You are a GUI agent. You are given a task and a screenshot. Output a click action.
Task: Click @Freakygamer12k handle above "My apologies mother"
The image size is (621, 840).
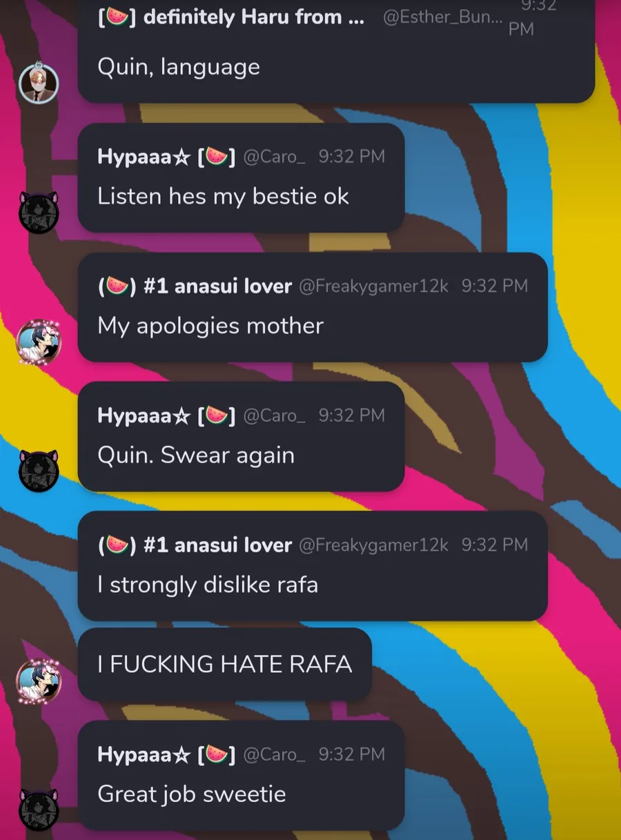[x=373, y=286]
